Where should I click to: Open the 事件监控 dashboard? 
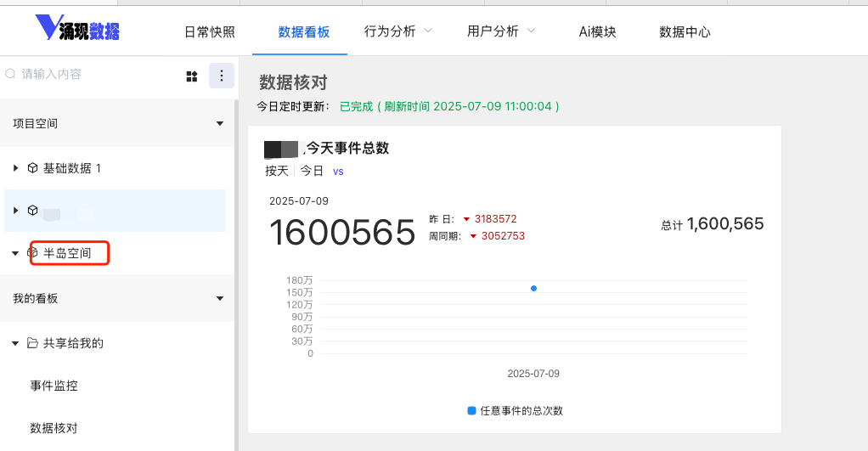tap(54, 386)
